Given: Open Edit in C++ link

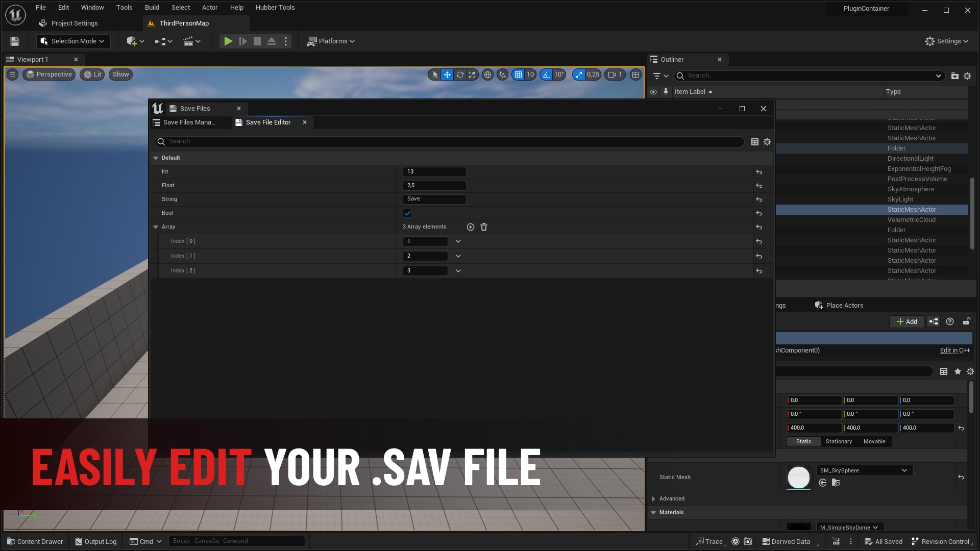Looking at the screenshot, I should tap(954, 350).
